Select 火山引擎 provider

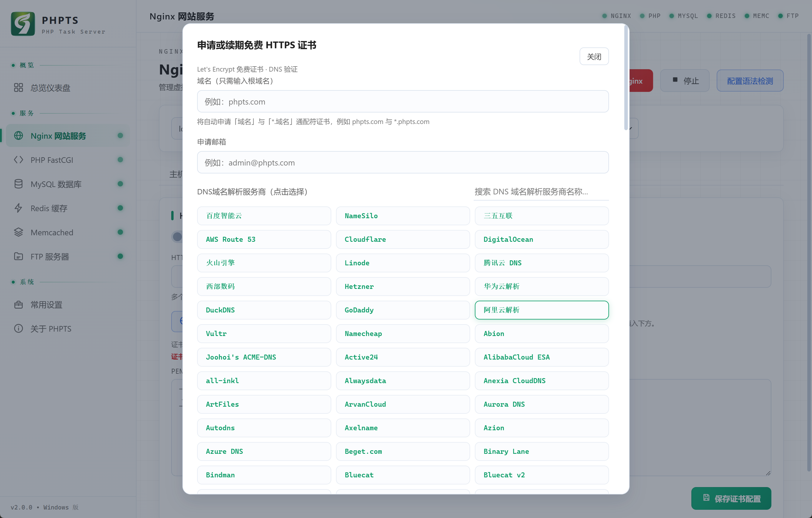click(264, 263)
